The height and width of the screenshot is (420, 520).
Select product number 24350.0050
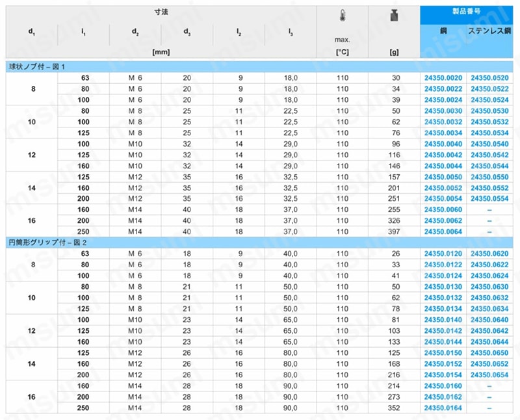(443, 177)
